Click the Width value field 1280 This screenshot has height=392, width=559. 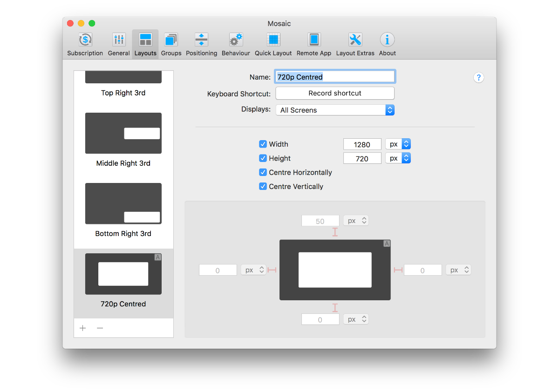[362, 144]
